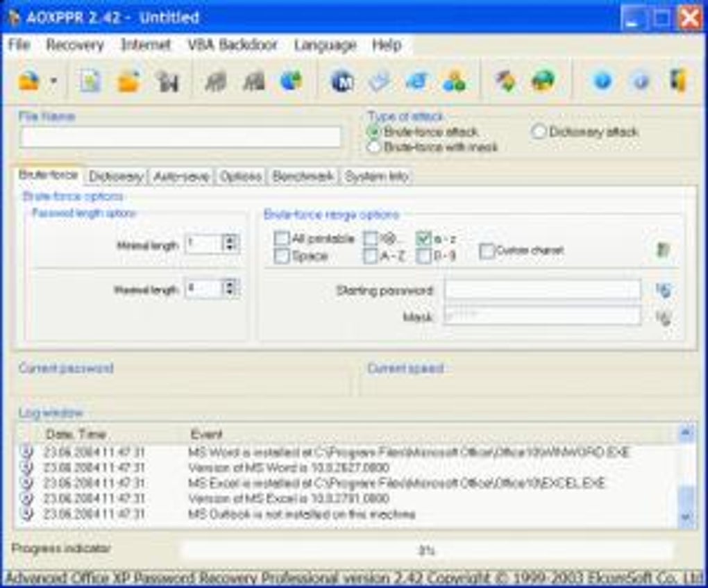708x588 pixels.
Task: Enable the All printable checkbox
Action: pyautogui.click(x=282, y=238)
